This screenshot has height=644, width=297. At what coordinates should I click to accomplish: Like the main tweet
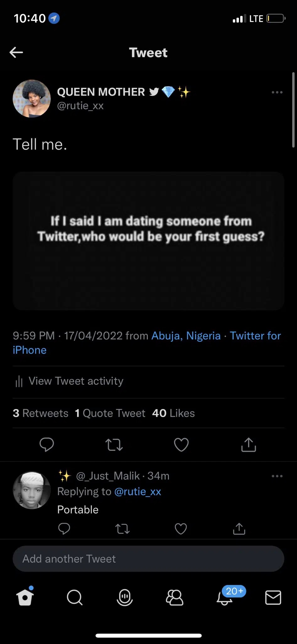pos(181,445)
